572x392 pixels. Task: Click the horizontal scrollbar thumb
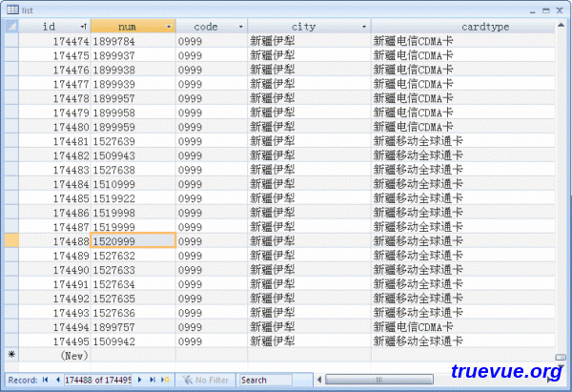pyautogui.click(x=379, y=380)
